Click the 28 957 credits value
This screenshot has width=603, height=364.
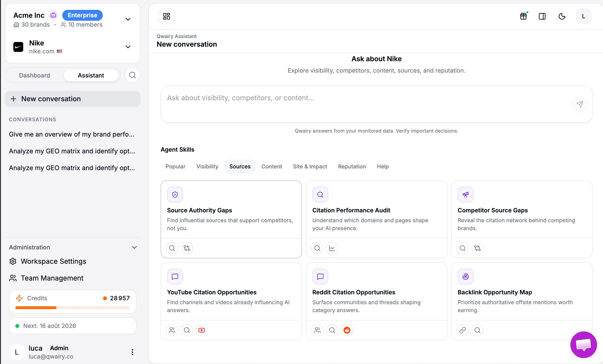tap(120, 298)
